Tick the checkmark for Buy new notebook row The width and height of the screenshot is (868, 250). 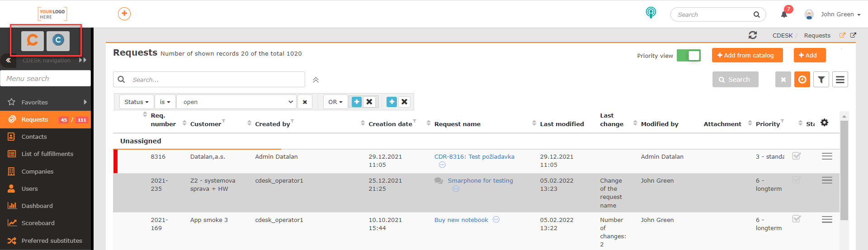click(797, 219)
